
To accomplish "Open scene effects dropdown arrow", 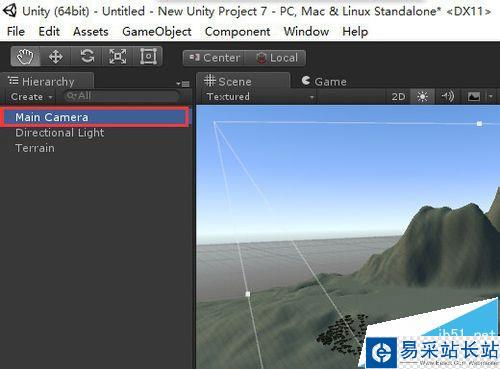I will click(491, 97).
